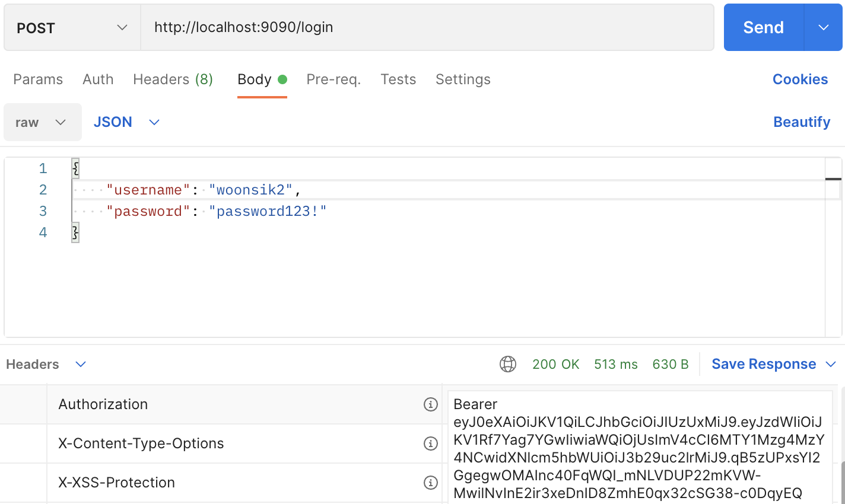Send the POST request
845x504 pixels.
coord(764,28)
